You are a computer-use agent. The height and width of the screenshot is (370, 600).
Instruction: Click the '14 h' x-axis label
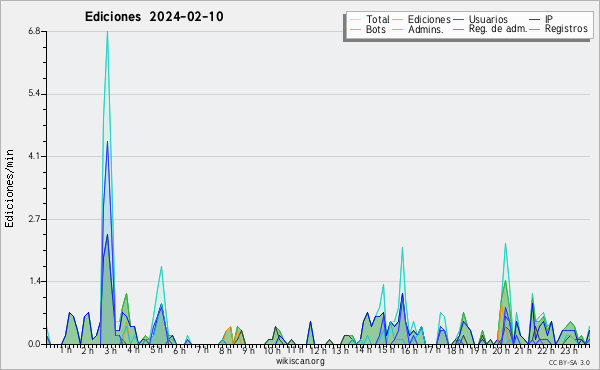(363, 350)
